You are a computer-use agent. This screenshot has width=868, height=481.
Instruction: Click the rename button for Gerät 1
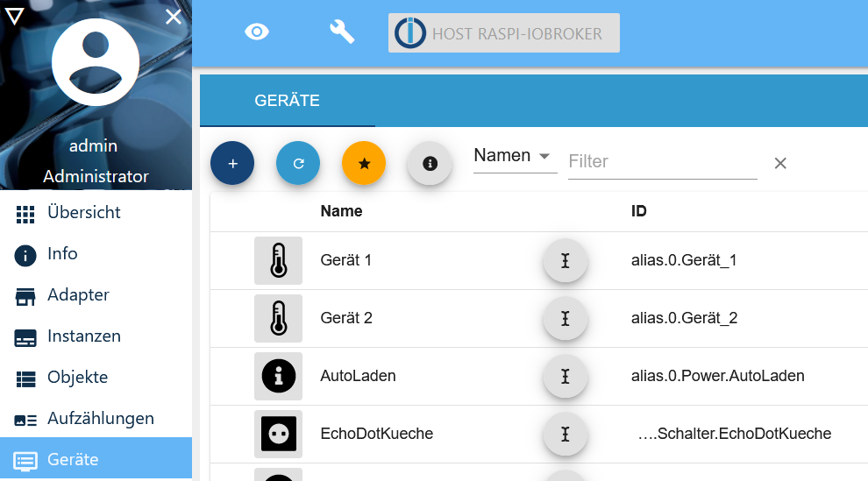click(566, 260)
